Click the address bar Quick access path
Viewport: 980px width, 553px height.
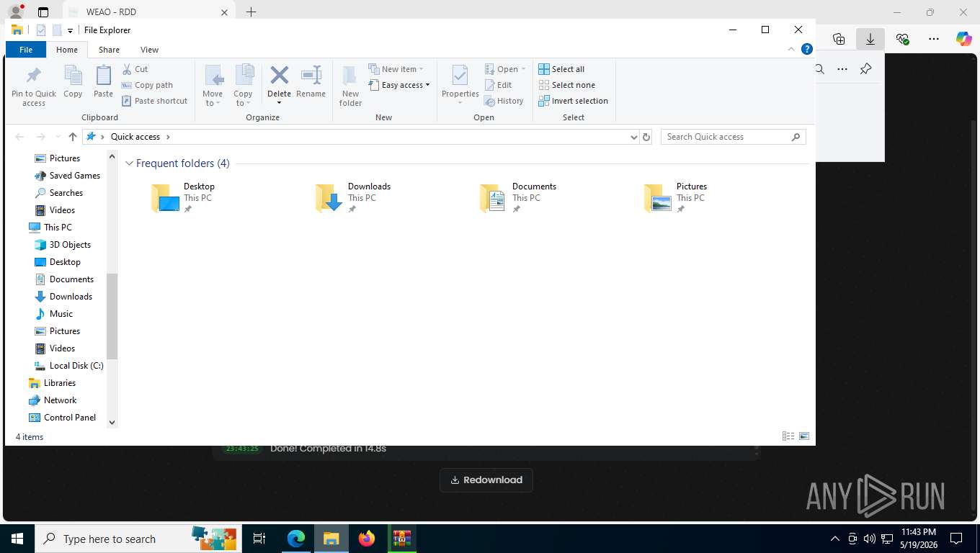135,137
